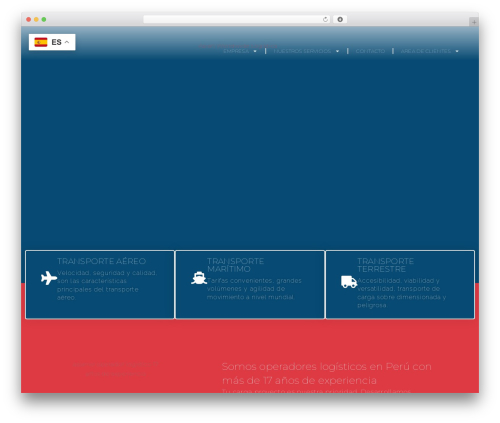Viewport: 500px width, 423px height.
Task: Open the Area de Clientes menu
Action: click(426, 51)
